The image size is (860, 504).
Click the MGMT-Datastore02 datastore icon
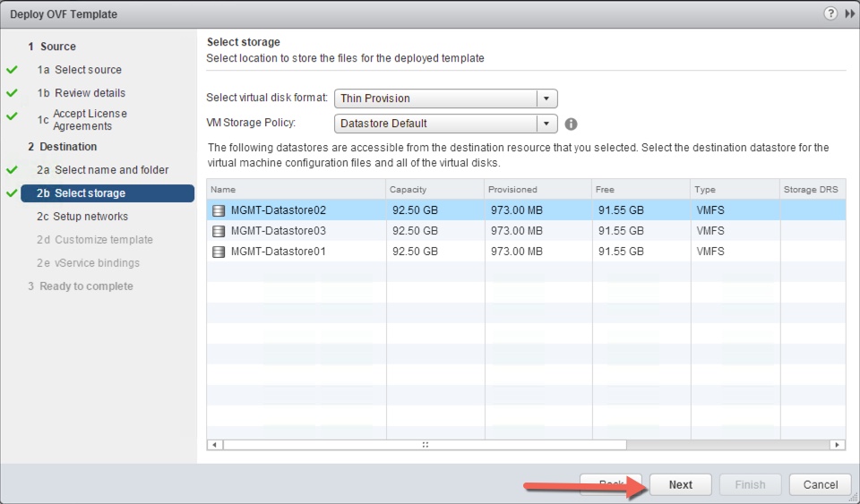pyautogui.click(x=219, y=210)
